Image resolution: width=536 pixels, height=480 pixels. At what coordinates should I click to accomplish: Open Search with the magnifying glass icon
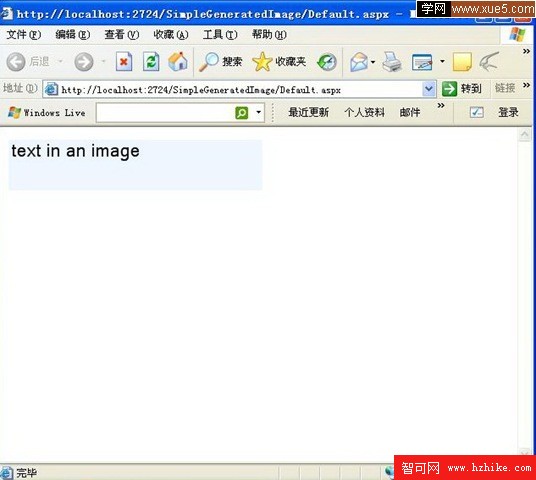[208, 62]
